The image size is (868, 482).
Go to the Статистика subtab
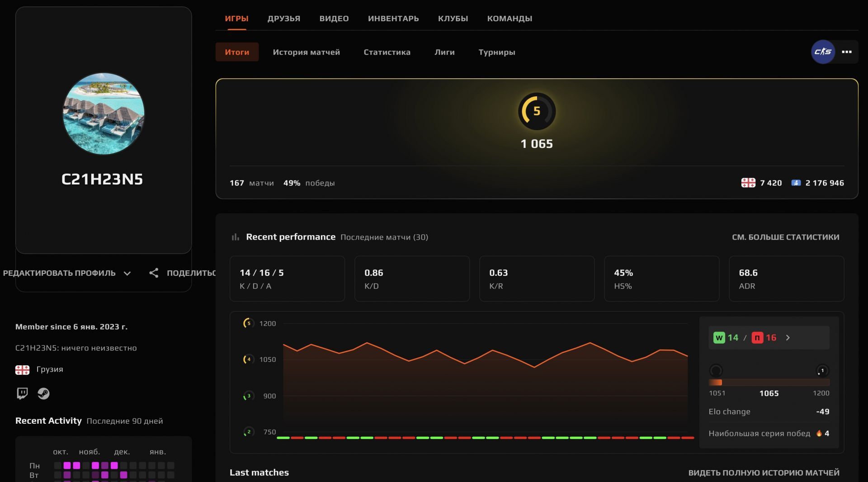click(387, 52)
